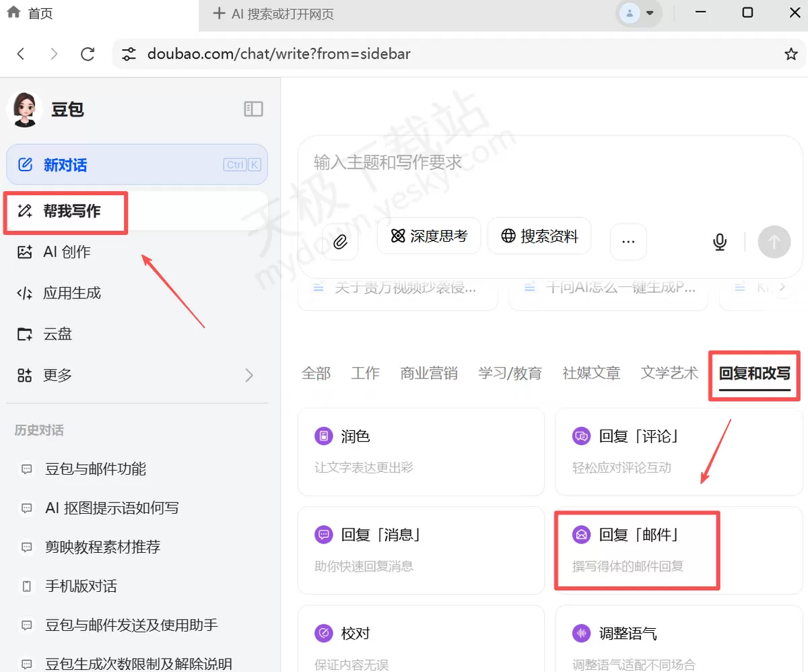
Task: Open 帮我写作 in the sidebar
Action: tap(137, 211)
